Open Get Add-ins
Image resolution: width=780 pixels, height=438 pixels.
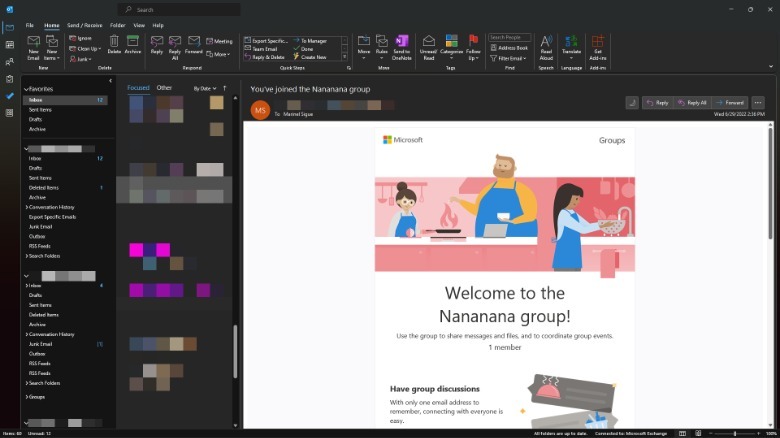pyautogui.click(x=598, y=43)
